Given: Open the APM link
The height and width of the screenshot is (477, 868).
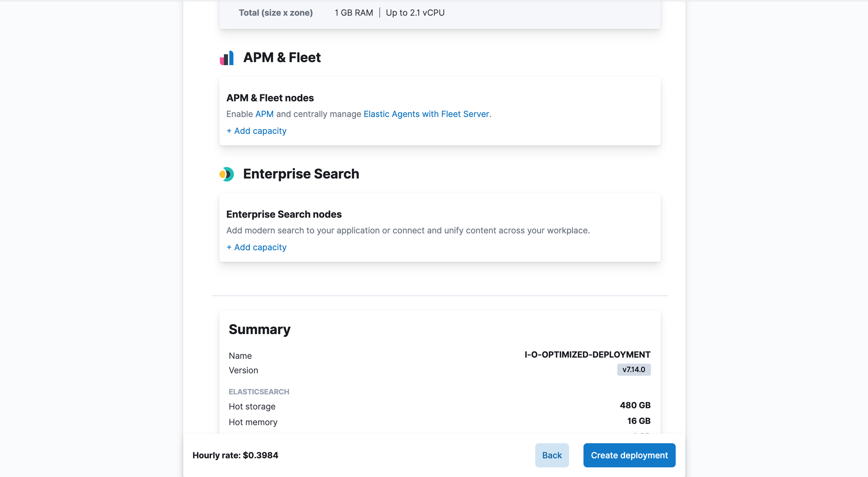Looking at the screenshot, I should [264, 114].
